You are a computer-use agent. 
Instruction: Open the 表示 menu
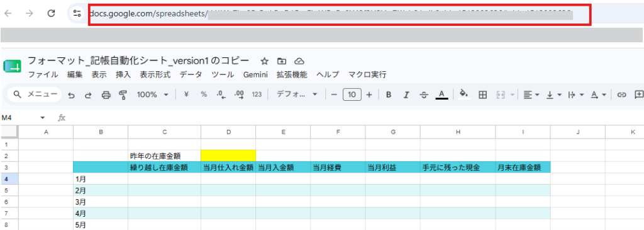pyautogui.click(x=99, y=75)
